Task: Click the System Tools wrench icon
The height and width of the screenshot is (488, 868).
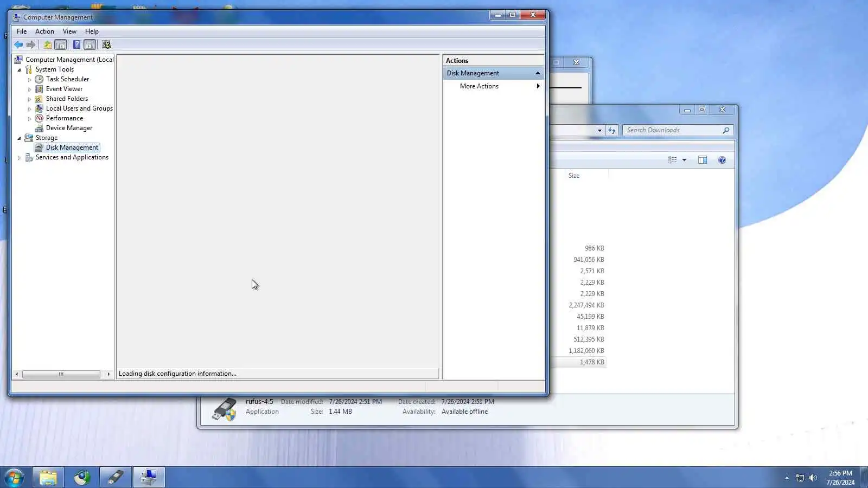Action: pos(29,69)
